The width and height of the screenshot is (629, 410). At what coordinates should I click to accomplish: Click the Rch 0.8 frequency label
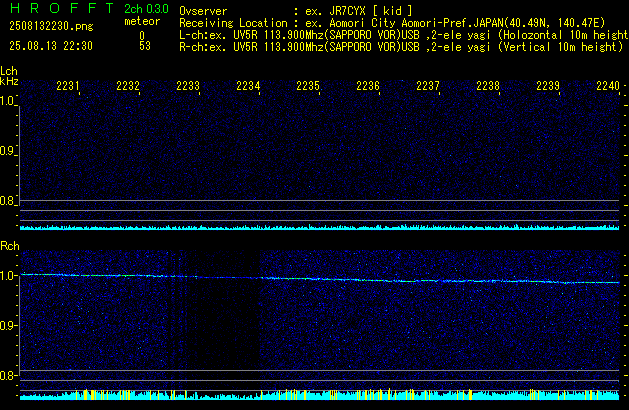(x=7, y=376)
